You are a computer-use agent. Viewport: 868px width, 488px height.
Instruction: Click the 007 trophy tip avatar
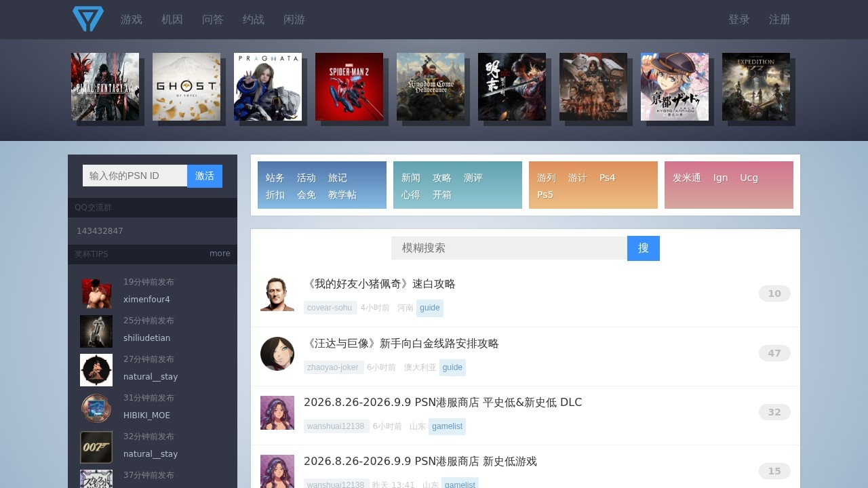(x=96, y=447)
